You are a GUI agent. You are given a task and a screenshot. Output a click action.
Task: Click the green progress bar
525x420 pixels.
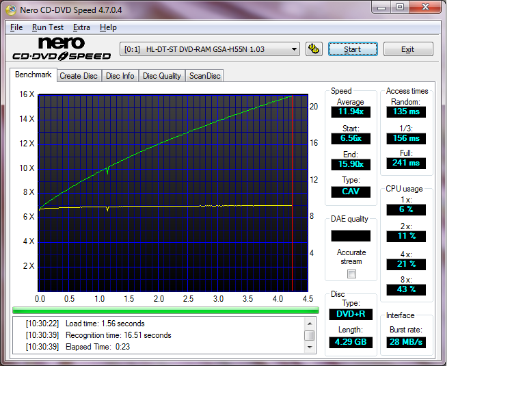click(x=165, y=311)
